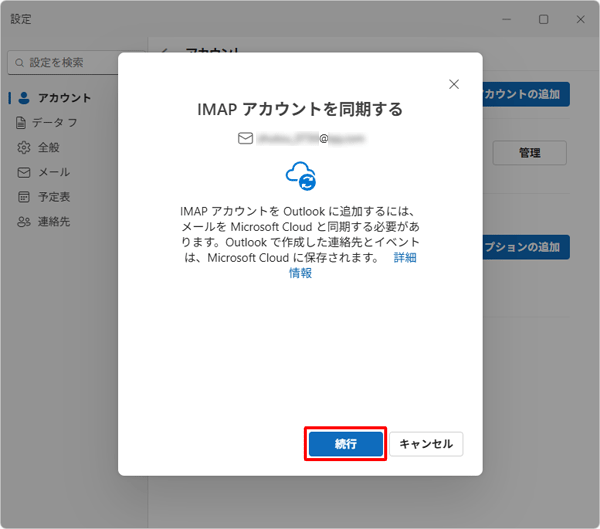600x529 pixels.
Task: Click the person icon next to アカウント
Action: (24, 98)
